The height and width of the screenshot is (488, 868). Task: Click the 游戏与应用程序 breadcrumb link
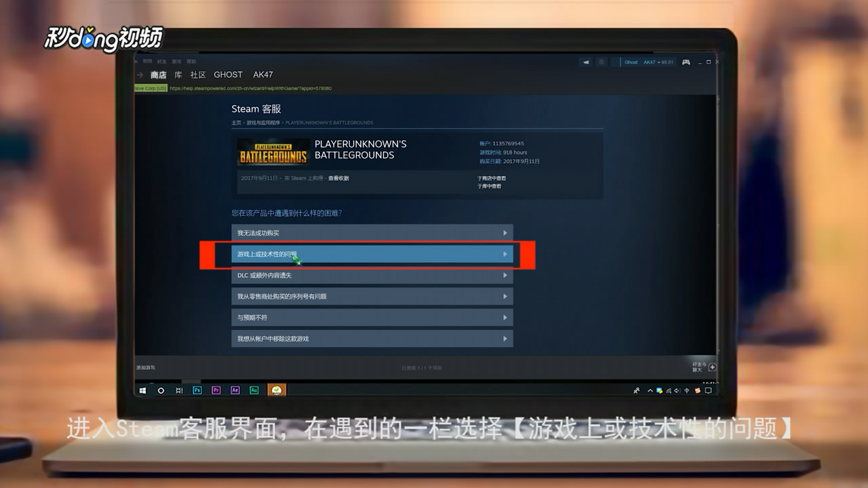click(x=263, y=123)
